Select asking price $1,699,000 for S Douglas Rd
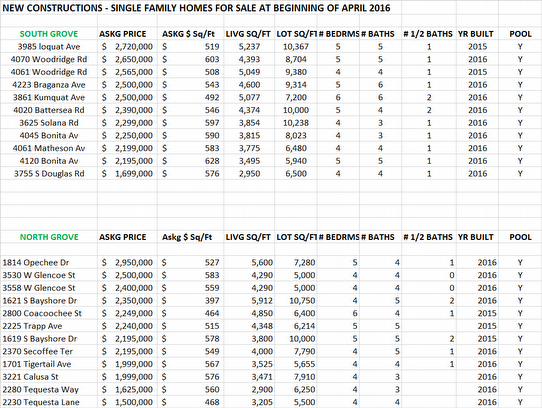This screenshot has height=408, width=542. coord(127,174)
